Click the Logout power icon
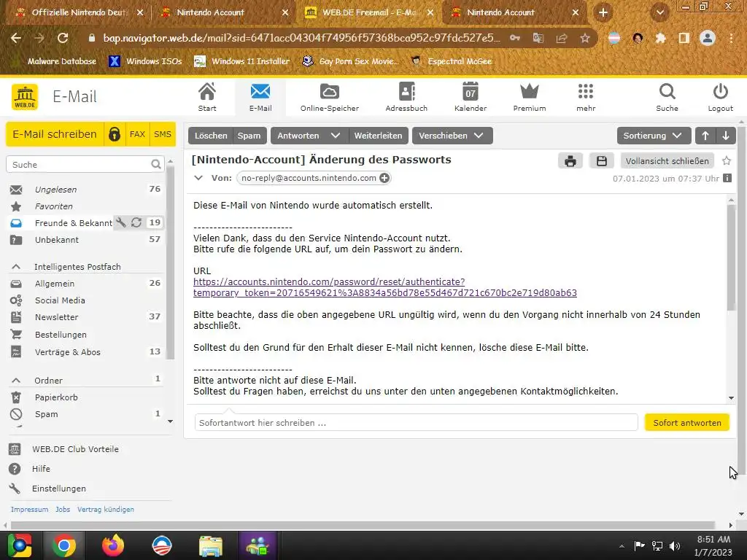The image size is (747, 560). 720,97
